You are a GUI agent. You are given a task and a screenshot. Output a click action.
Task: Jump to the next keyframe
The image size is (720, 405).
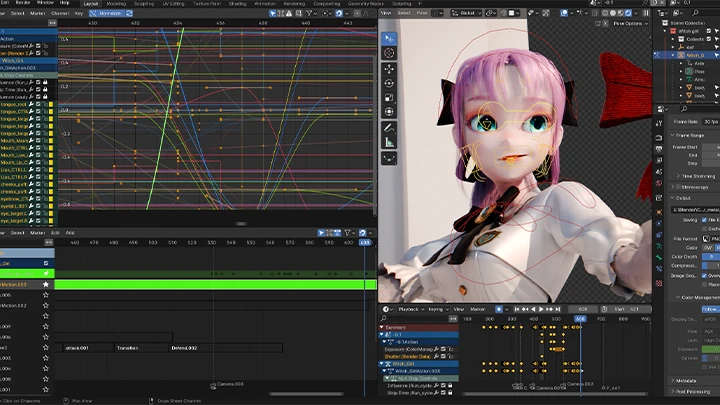pyautogui.click(x=549, y=309)
